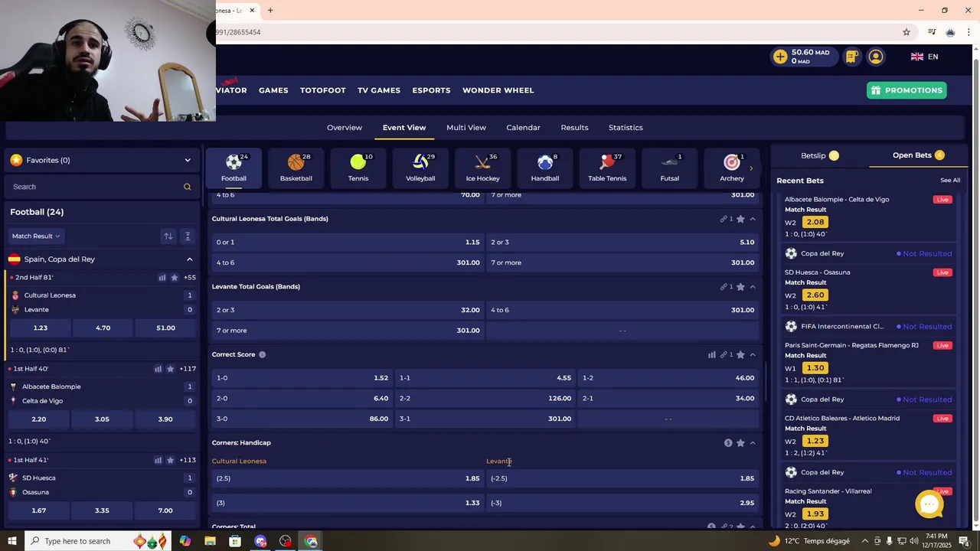Open the Handball sport category
Viewport: 980px width, 551px height.
545,168
